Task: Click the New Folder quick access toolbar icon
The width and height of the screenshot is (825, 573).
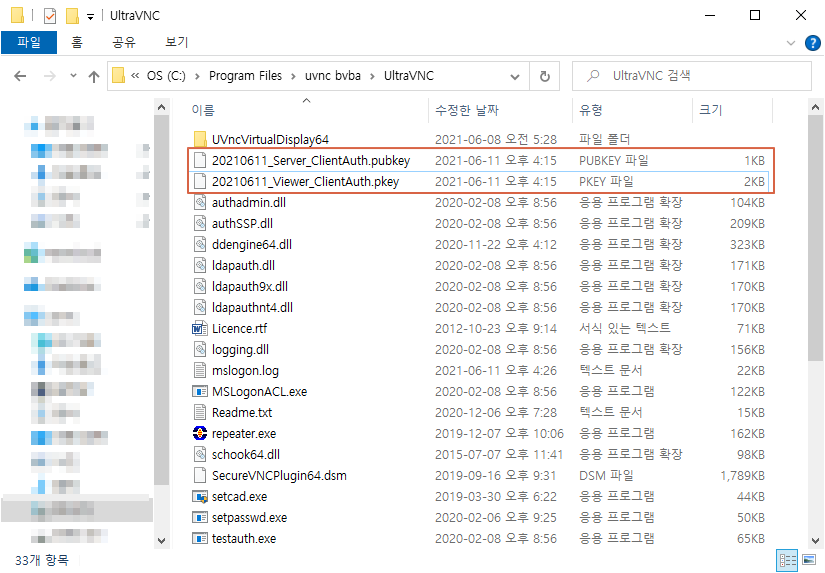Action: point(72,16)
